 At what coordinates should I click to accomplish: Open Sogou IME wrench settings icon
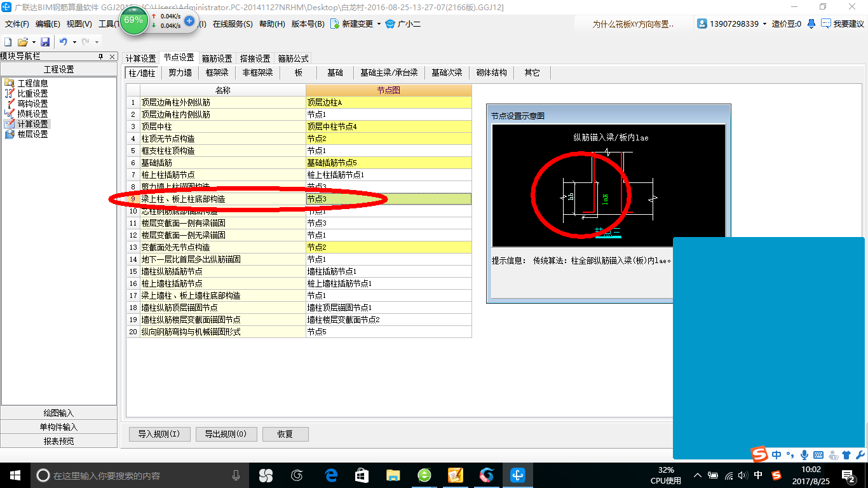click(x=860, y=455)
